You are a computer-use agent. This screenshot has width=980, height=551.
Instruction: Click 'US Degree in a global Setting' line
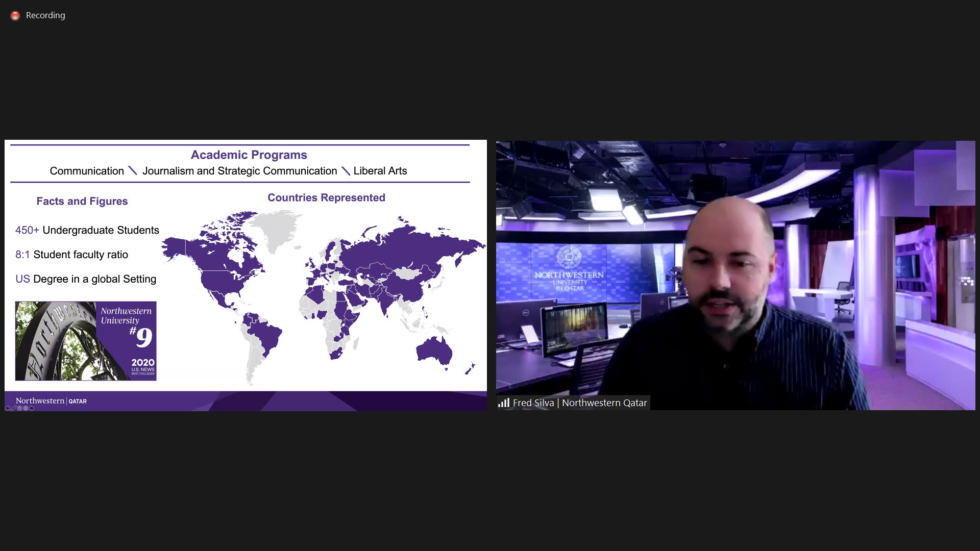pos(86,279)
